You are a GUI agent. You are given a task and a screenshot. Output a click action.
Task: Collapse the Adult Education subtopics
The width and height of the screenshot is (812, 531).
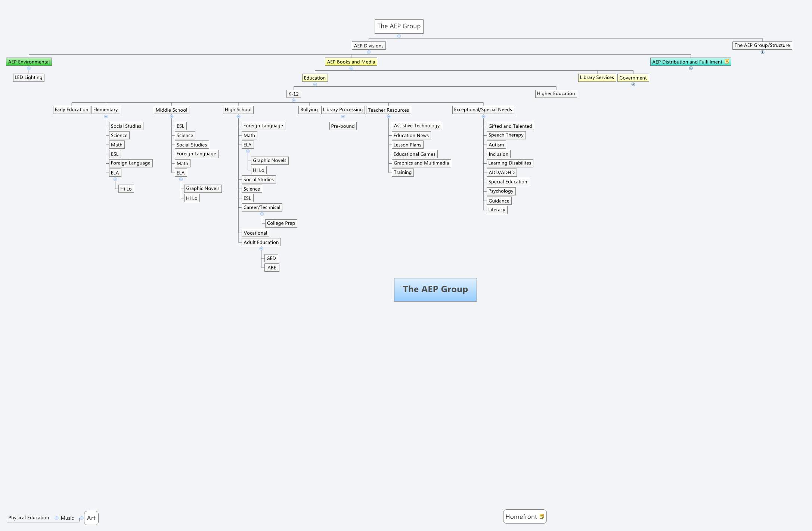click(x=261, y=249)
